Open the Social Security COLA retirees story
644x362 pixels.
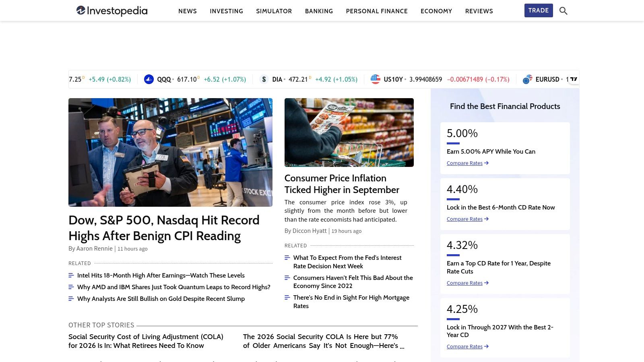pyautogui.click(x=146, y=341)
